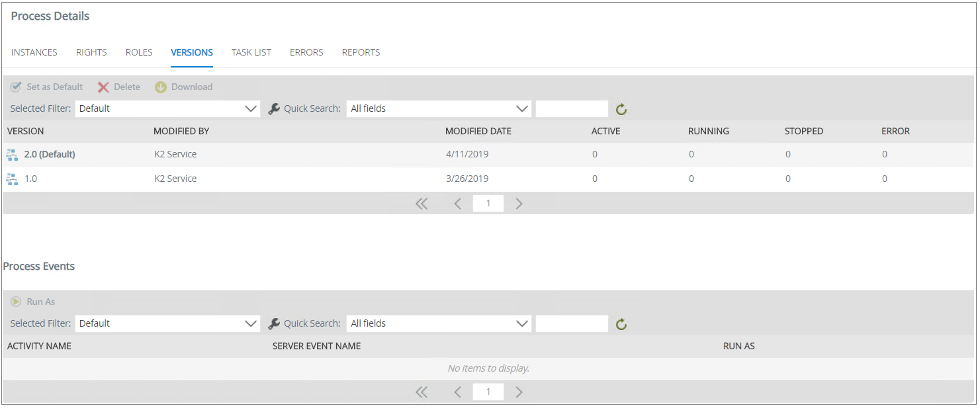Image resolution: width=980 pixels, height=410 pixels.
Task: Open the Task List tab
Action: pos(251,52)
